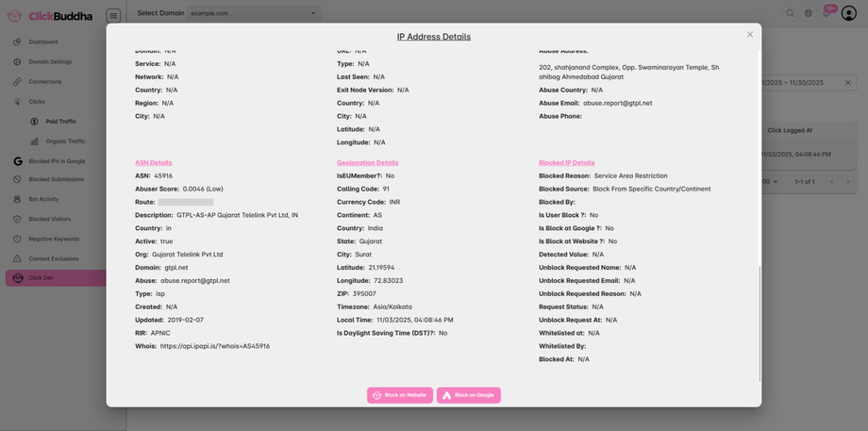The image size is (868, 431).
Task: Click the Domain Settings gear icon
Action: click(x=17, y=62)
